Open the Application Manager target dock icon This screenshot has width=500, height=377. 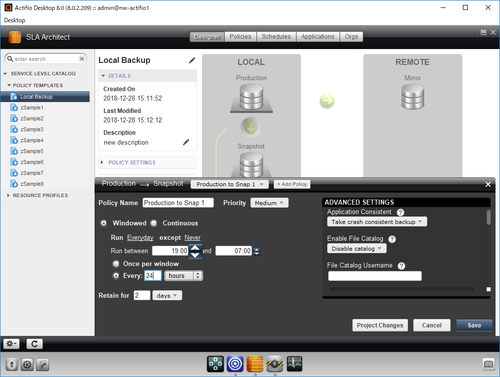point(235,364)
